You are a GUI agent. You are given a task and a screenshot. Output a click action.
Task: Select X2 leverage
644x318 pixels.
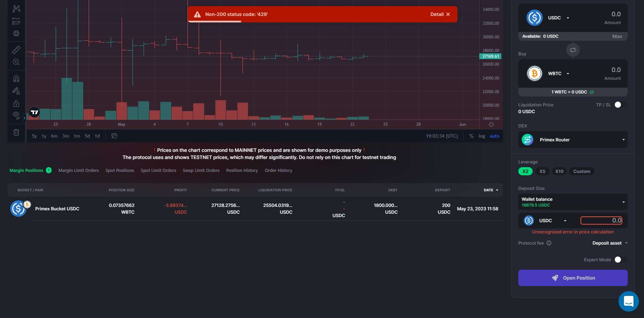pos(525,171)
